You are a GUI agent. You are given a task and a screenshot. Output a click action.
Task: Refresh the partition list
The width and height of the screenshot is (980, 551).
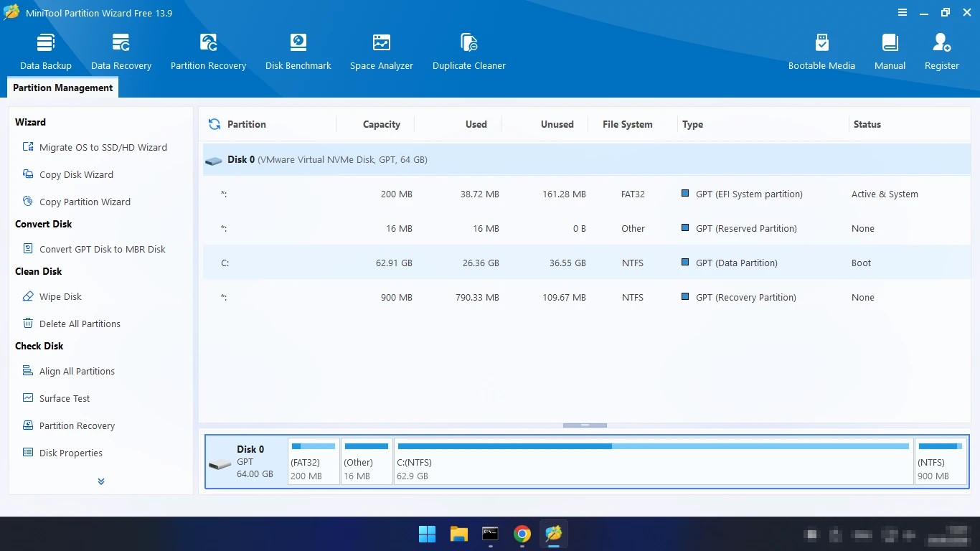point(214,124)
